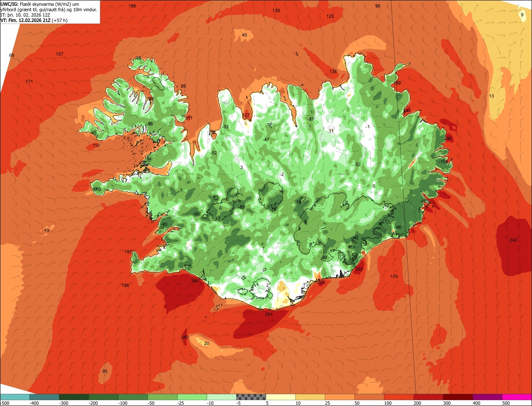Image resolution: width=532 pixels, height=406 pixels.
Task: Click the map value '111'
Action: pyautogui.click(x=189, y=118)
